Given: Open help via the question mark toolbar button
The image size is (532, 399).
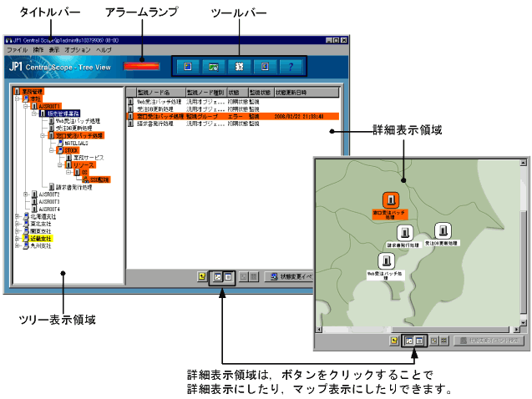Looking at the screenshot, I should [x=291, y=67].
